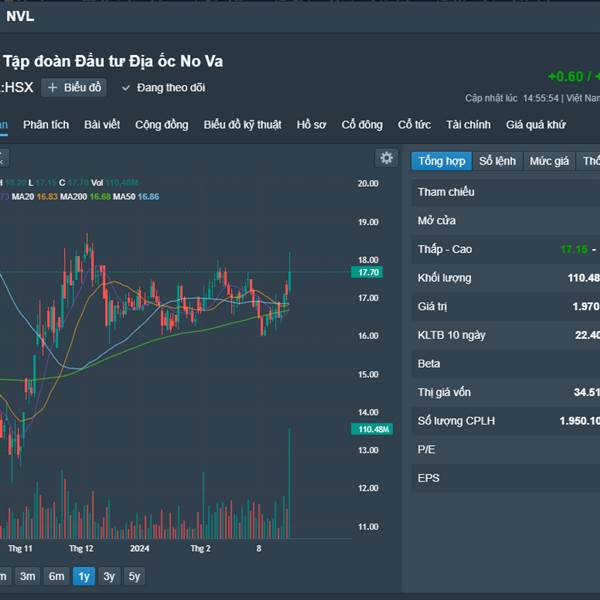Click the MA20 indicator legend label

[x=23, y=197]
